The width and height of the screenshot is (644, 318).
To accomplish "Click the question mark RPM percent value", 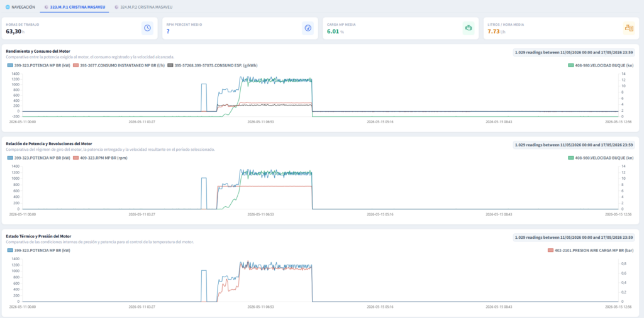I will (168, 31).
